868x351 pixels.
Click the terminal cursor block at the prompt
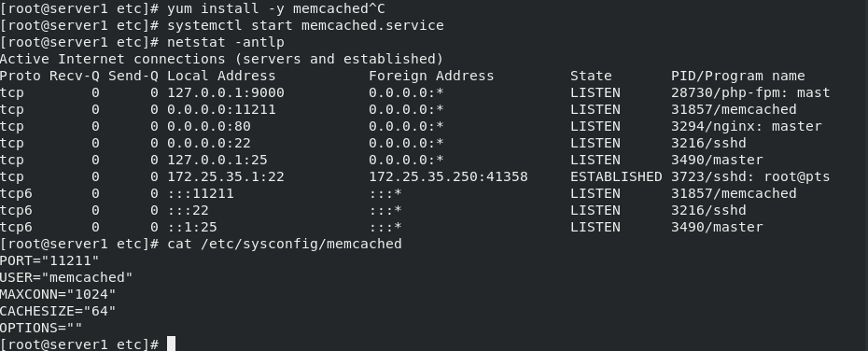tap(172, 344)
